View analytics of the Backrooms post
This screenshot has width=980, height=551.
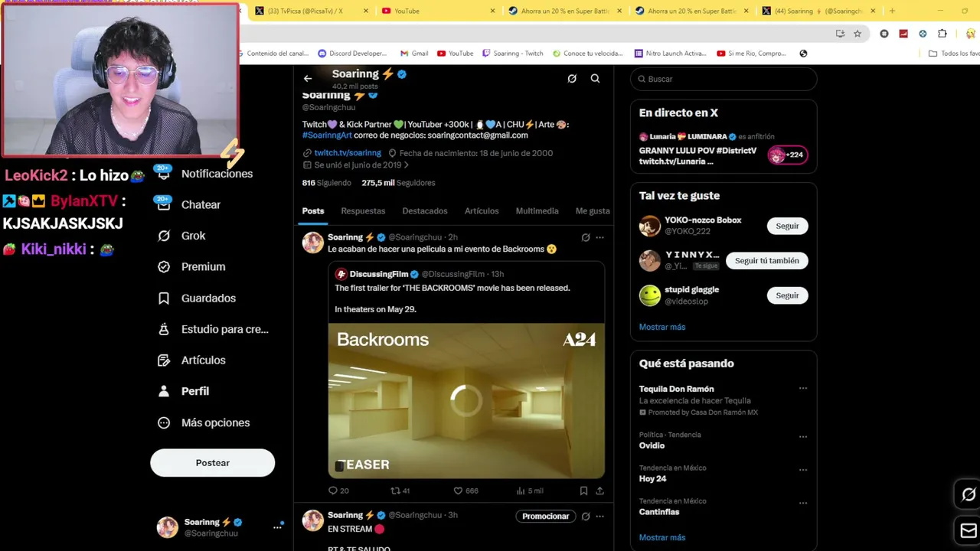(x=529, y=491)
